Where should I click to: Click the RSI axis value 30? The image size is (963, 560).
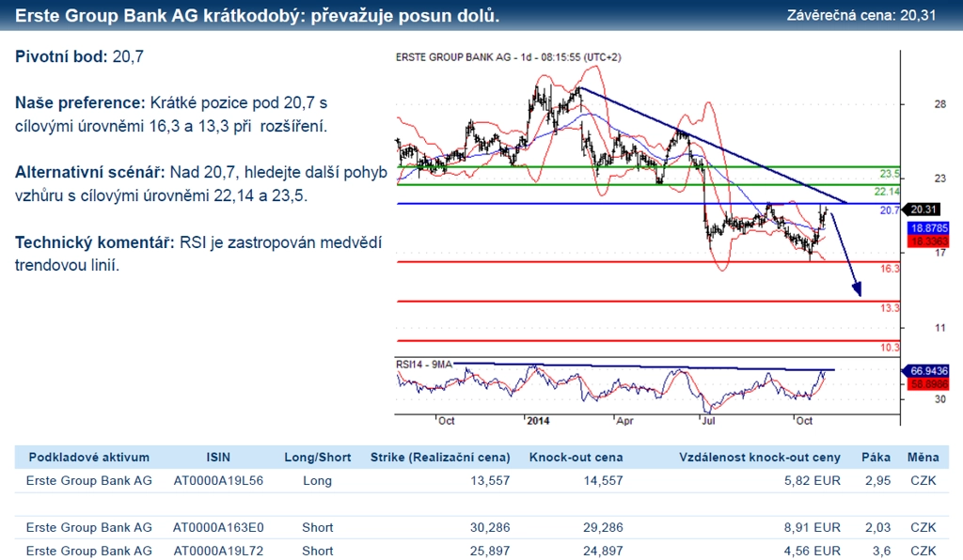pos(940,399)
